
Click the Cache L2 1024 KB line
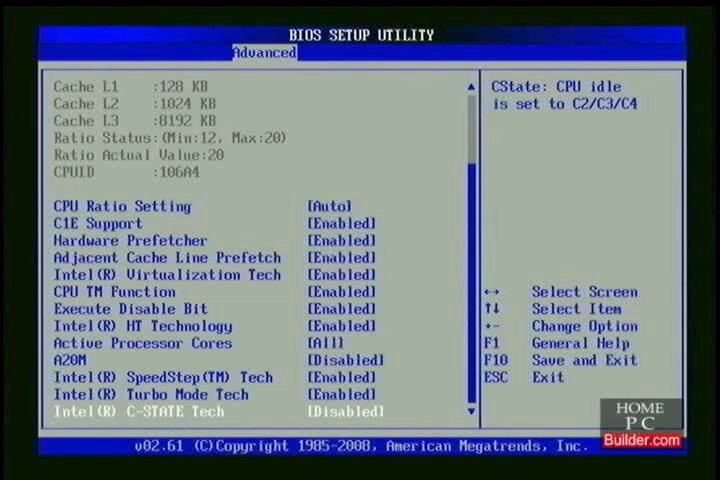click(135, 103)
